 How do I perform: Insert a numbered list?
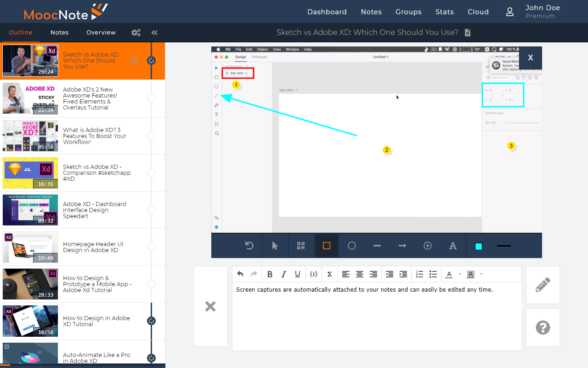tap(419, 274)
